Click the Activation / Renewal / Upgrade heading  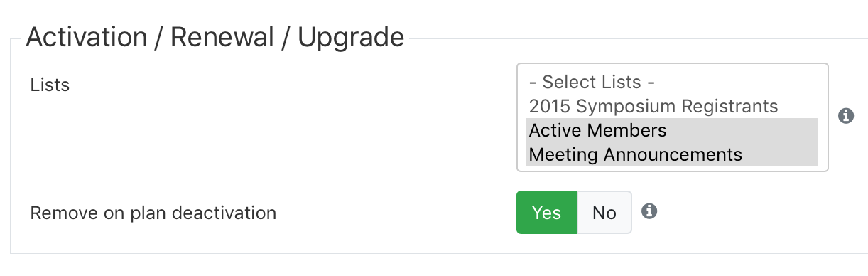pyautogui.click(x=215, y=37)
